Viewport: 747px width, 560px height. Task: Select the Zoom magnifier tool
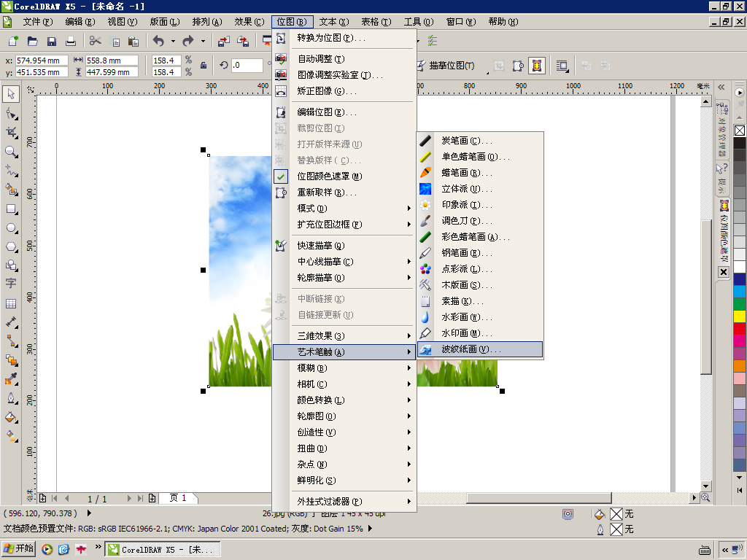click(11, 152)
